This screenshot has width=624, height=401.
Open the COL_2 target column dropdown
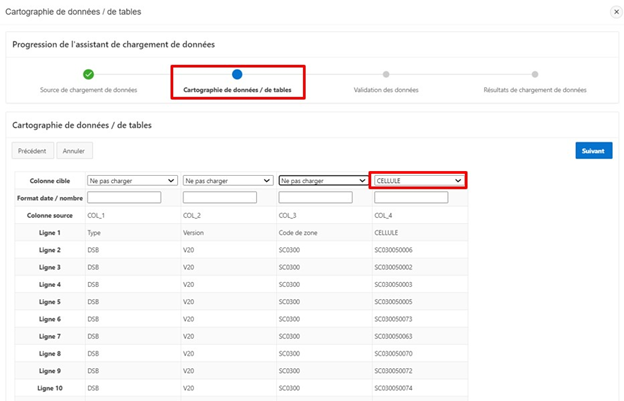[227, 181]
